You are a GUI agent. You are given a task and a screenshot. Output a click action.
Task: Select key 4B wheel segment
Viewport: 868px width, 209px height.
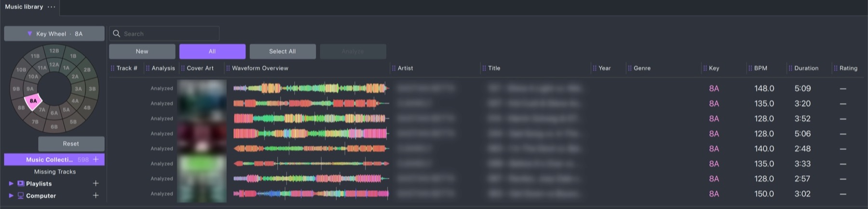coord(87,108)
